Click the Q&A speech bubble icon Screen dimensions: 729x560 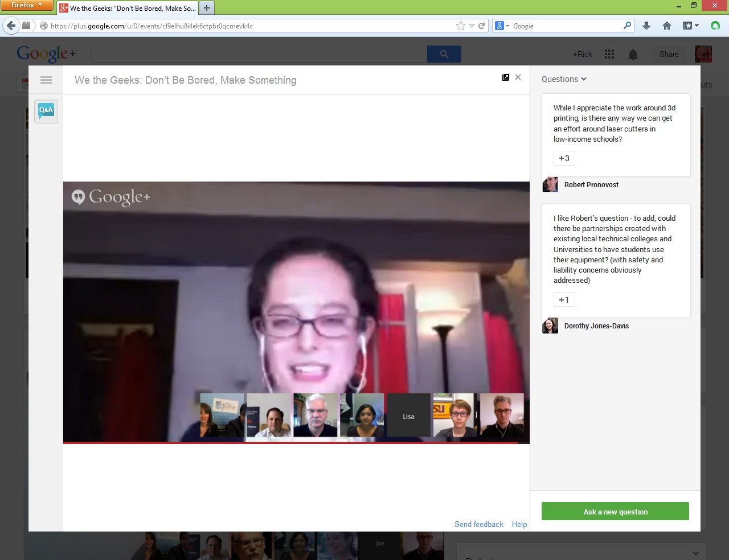[x=46, y=111]
